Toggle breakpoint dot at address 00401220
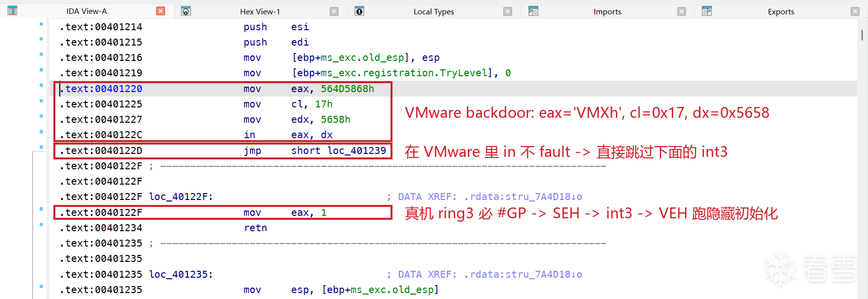The image size is (868, 299). (41, 85)
